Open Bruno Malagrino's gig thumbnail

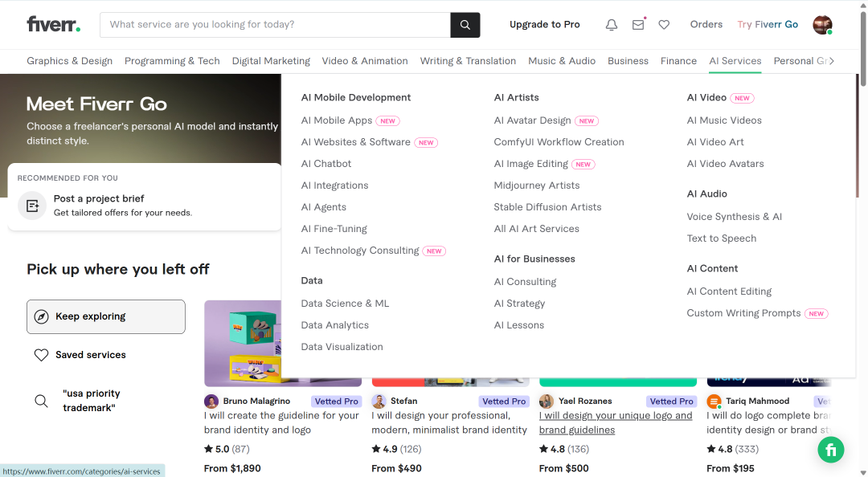243,343
